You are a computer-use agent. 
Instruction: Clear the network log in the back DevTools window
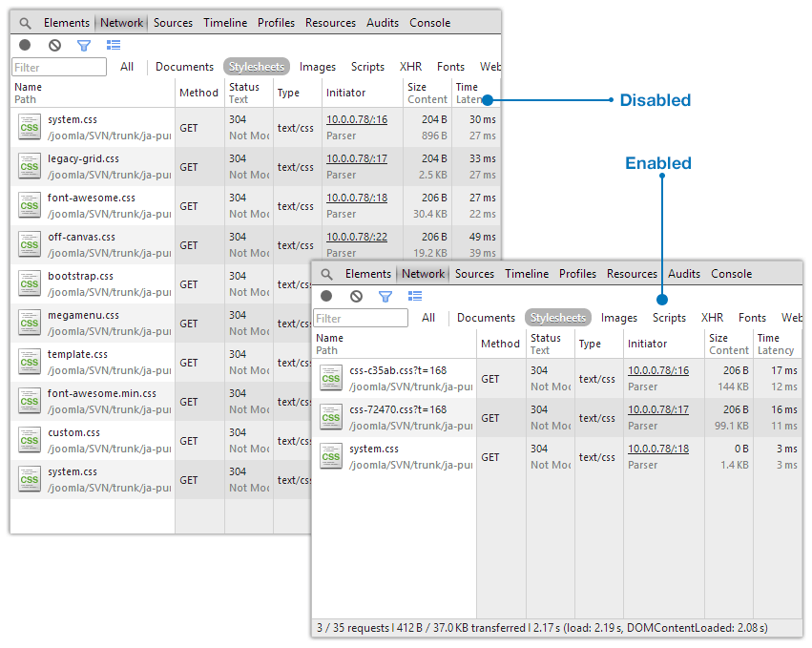click(x=54, y=45)
